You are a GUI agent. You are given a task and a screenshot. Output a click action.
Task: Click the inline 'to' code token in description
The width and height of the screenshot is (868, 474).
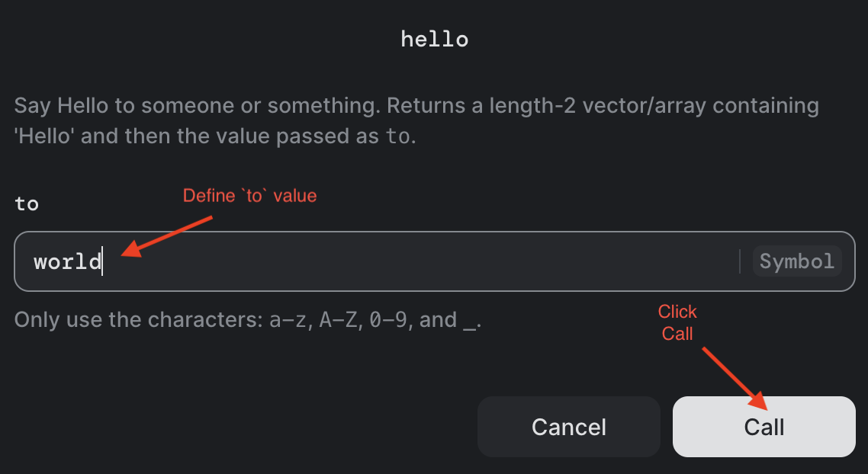coord(397,136)
